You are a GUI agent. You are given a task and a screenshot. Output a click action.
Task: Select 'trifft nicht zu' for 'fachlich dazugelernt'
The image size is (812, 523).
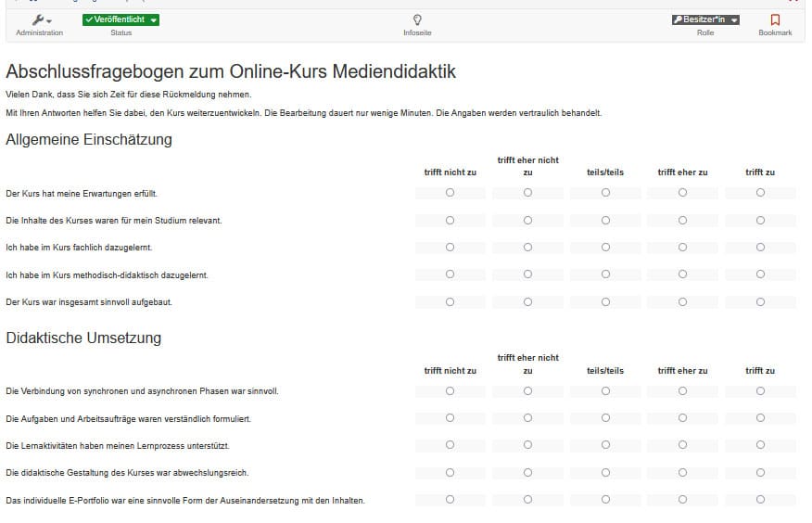point(450,248)
